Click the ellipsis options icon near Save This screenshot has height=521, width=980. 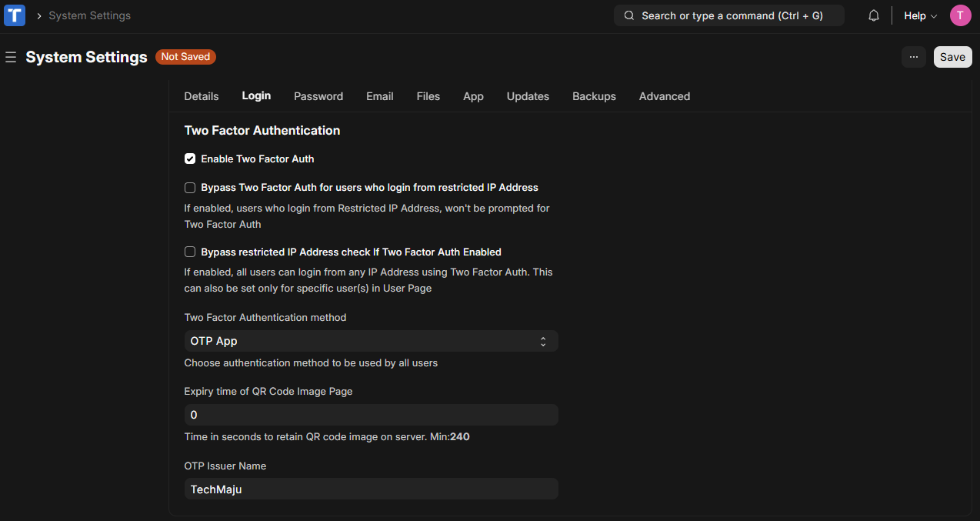coord(914,56)
